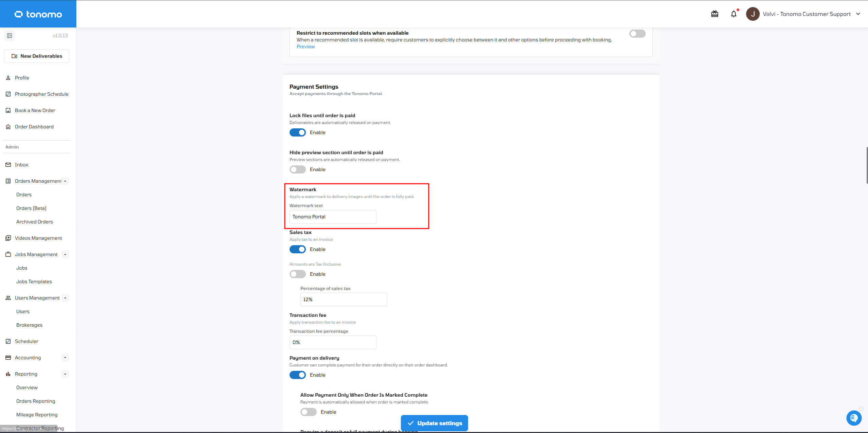Screen dimensions: 868x433
Task: Enable Allow Payment Only When Complete
Action: (309, 412)
